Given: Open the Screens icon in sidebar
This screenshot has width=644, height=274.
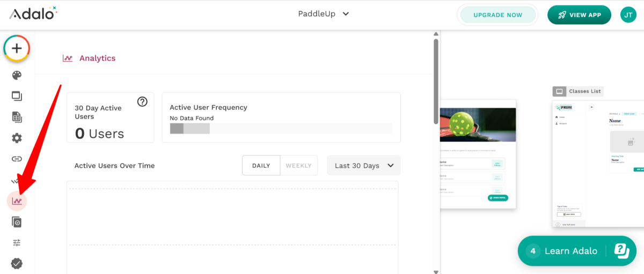Looking at the screenshot, I should 17,97.
